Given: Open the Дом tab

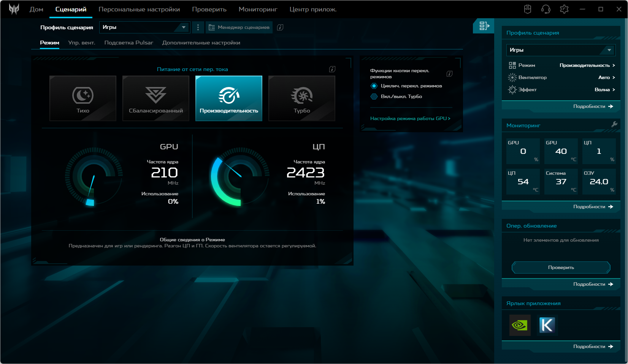Looking at the screenshot, I should (36, 9).
